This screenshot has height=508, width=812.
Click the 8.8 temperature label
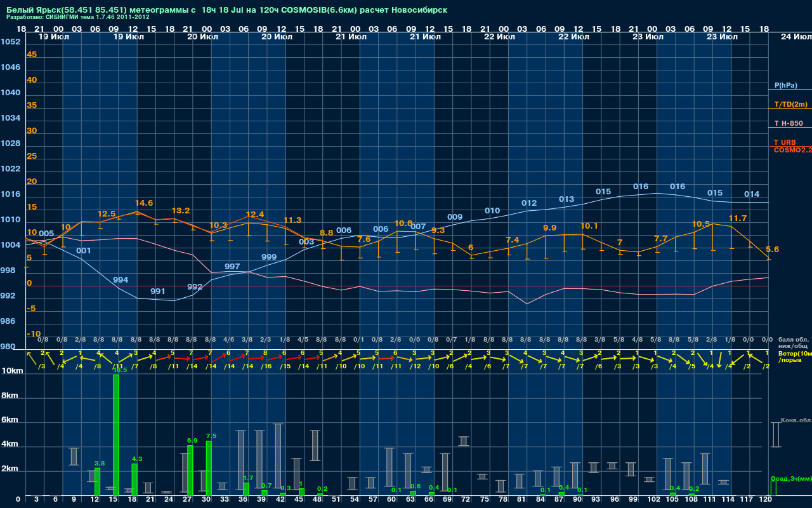tap(327, 233)
